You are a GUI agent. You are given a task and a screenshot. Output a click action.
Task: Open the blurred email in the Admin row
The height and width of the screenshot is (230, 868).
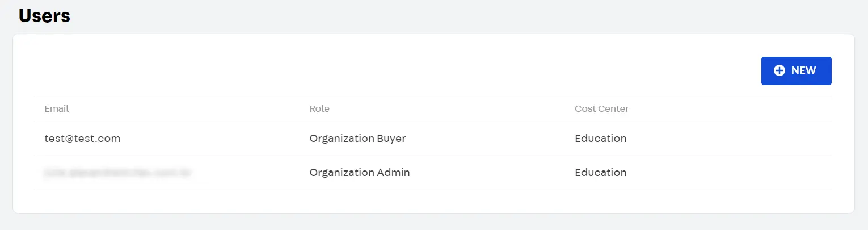pos(117,173)
